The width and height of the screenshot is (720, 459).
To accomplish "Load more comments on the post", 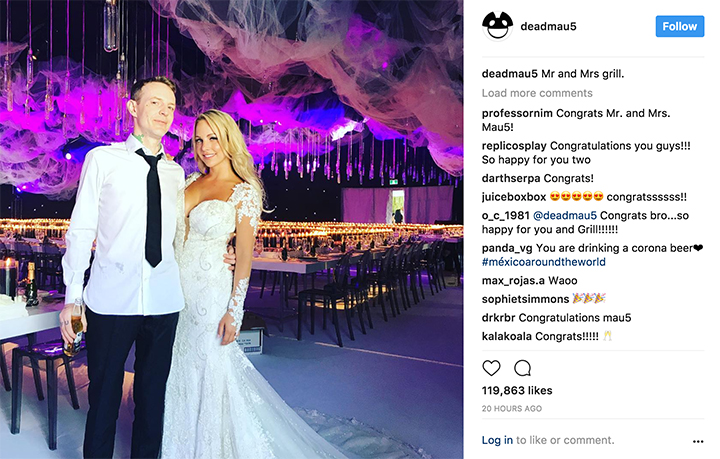I will pyautogui.click(x=537, y=93).
